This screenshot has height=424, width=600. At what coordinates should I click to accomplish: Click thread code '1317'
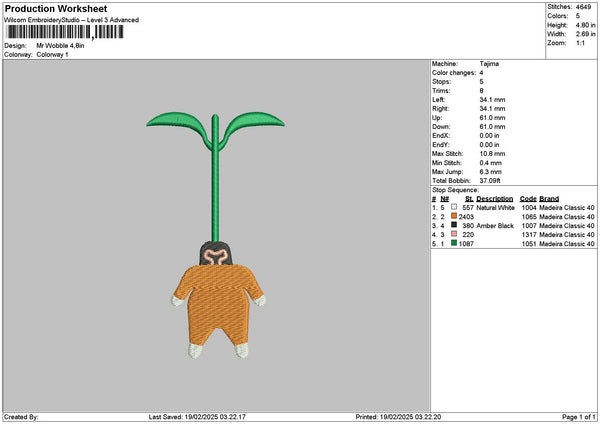coord(529,235)
